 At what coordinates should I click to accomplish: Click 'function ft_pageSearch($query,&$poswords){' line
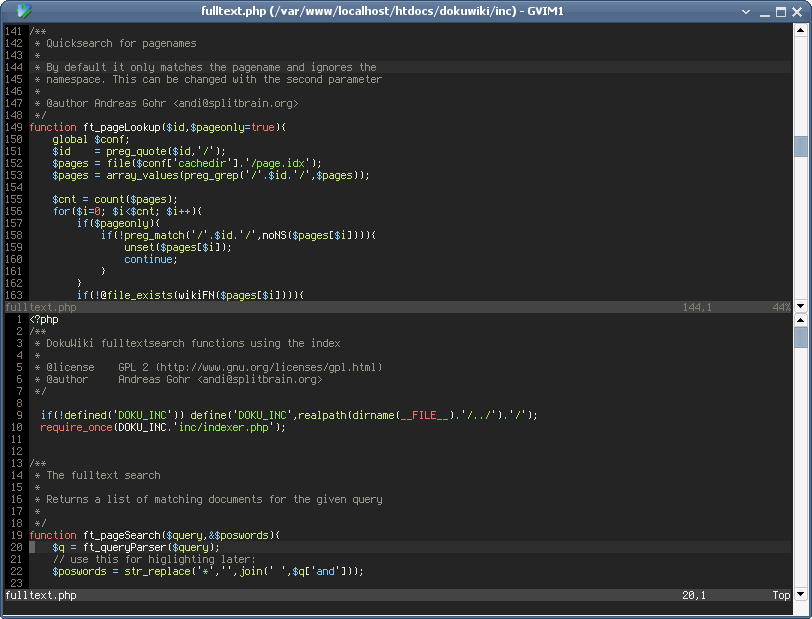154,536
